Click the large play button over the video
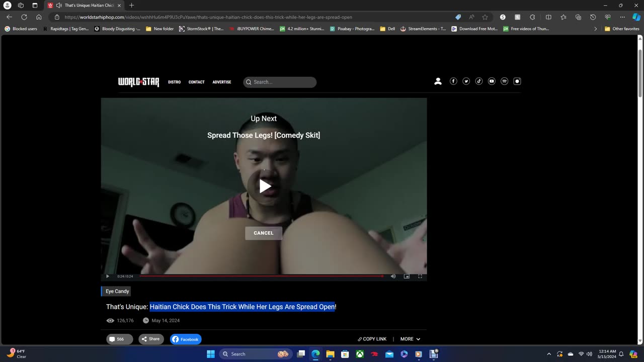This screenshot has height=362, width=644. pyautogui.click(x=264, y=186)
